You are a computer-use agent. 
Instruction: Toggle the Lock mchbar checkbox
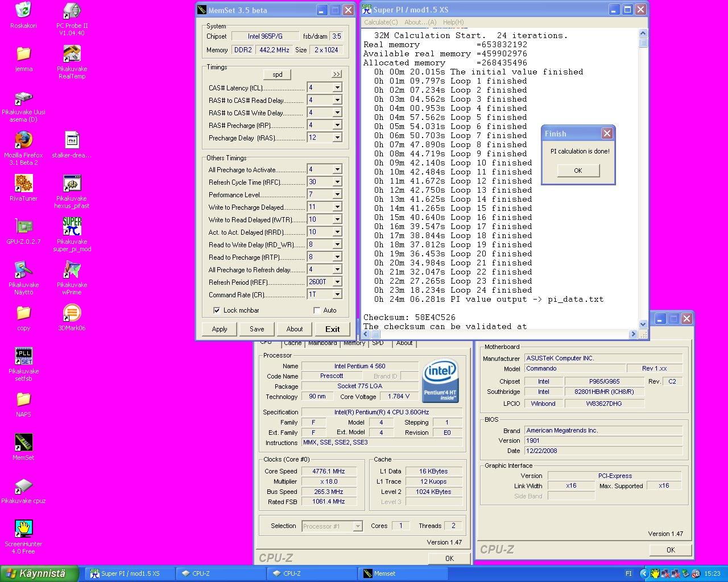217,310
